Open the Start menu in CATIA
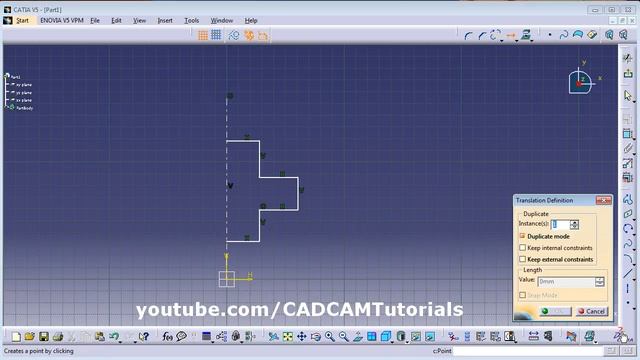Viewport: 640px width, 360px height. 22,20
